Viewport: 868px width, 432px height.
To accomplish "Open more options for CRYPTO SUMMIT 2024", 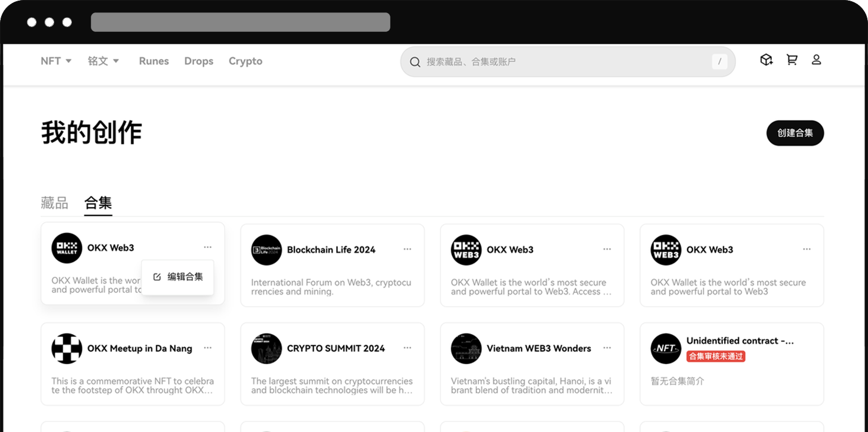I will (407, 348).
